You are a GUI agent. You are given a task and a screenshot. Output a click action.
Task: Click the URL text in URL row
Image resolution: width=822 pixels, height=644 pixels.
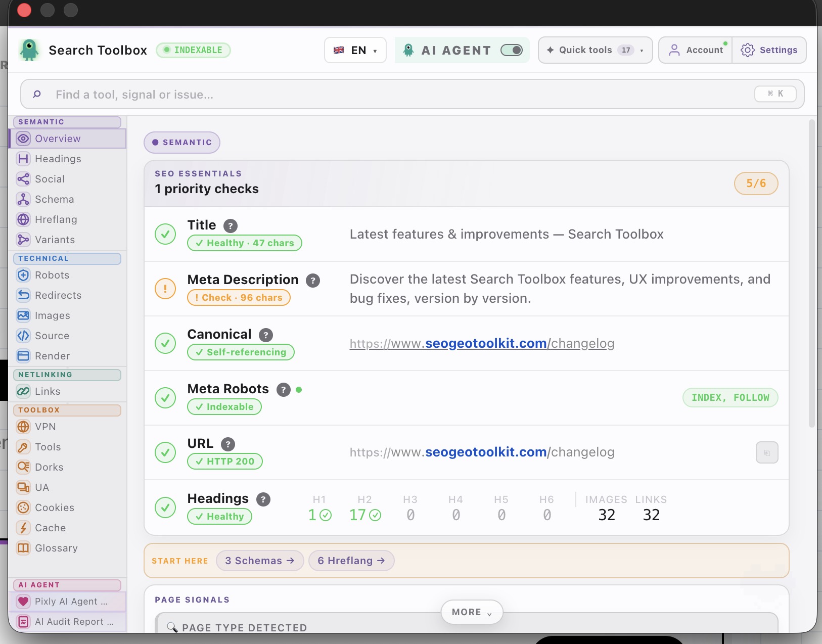(x=482, y=452)
